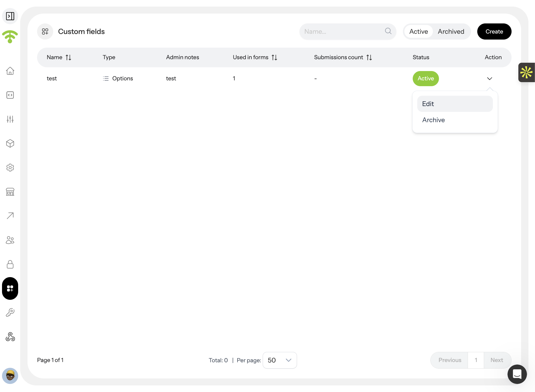The width and height of the screenshot is (535, 392).
Task: Click the Status column header
Action: [x=421, y=57]
